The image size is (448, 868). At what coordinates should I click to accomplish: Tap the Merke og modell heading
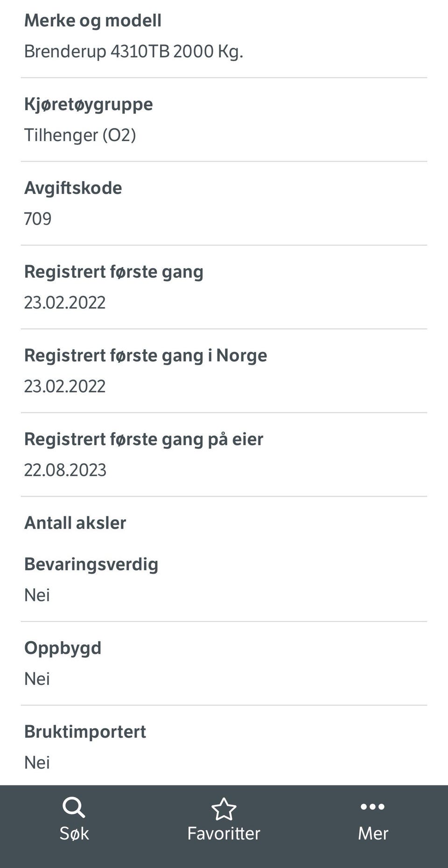[93, 21]
